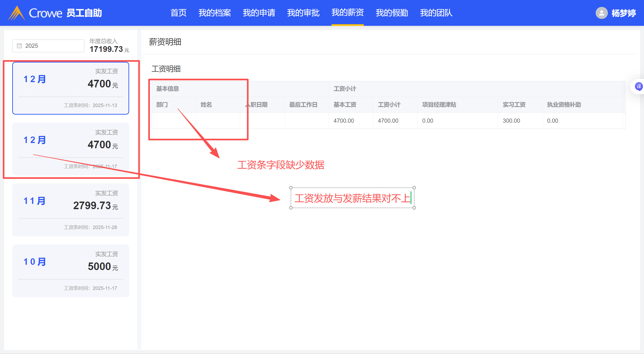Select 12月 payslip dated 2025-11-13

click(x=70, y=88)
